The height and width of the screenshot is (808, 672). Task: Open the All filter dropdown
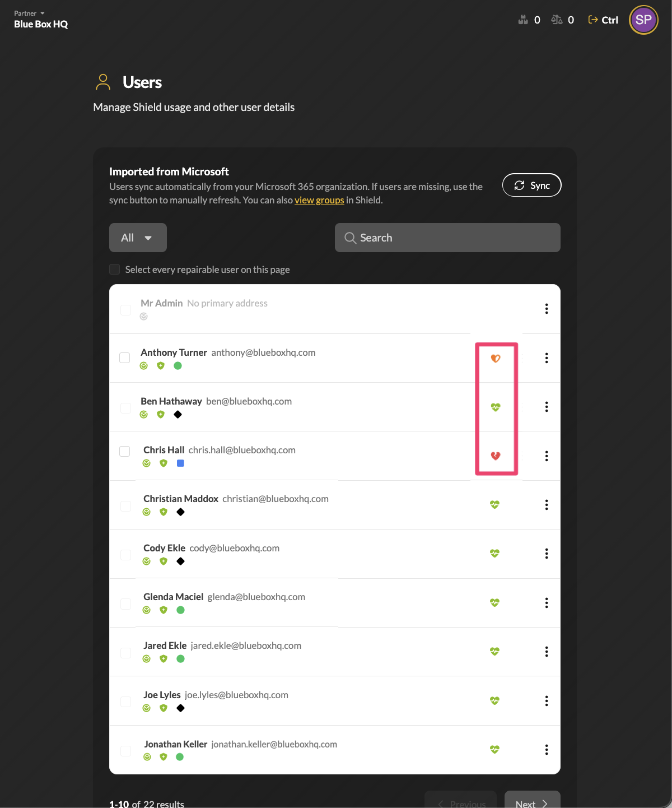tap(138, 238)
